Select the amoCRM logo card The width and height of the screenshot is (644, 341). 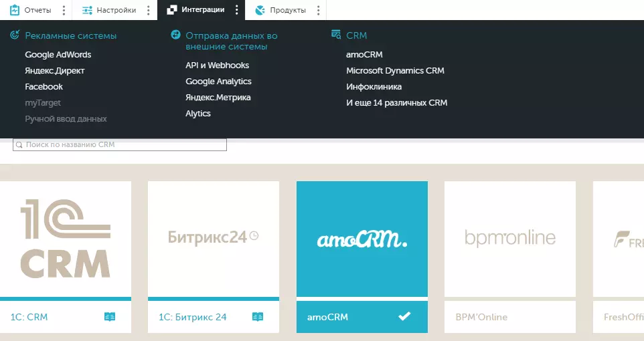click(x=362, y=239)
